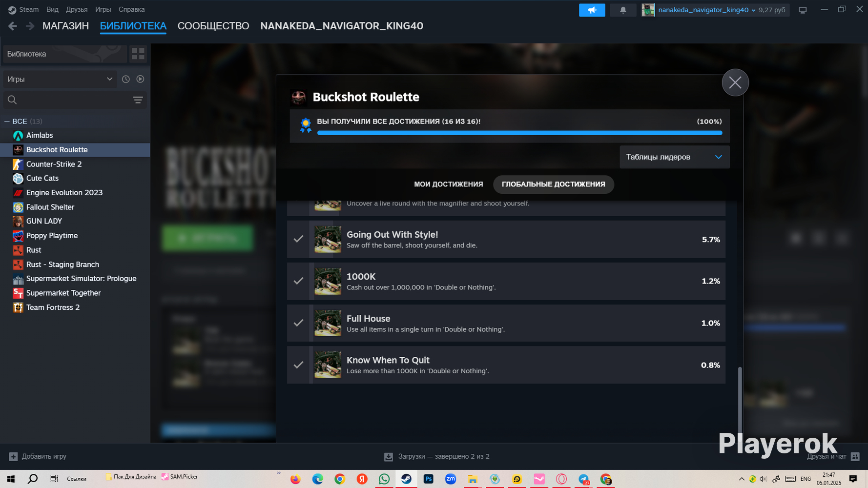Collapse the ВСЕ games category

tap(7, 121)
